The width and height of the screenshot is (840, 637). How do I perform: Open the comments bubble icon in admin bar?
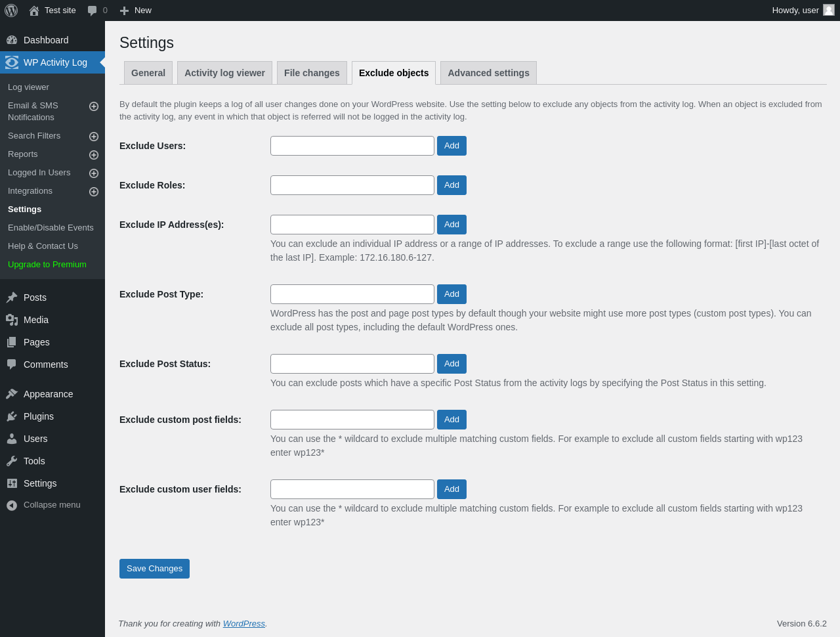click(x=93, y=11)
